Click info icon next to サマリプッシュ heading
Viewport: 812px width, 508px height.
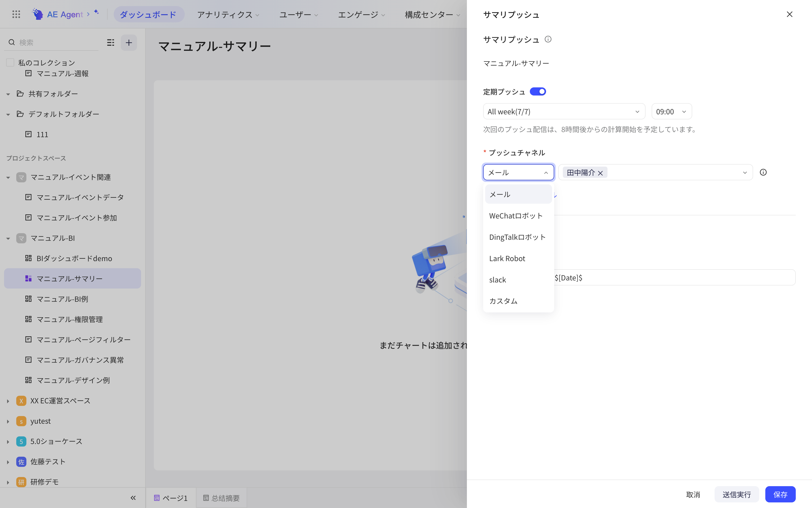point(548,39)
